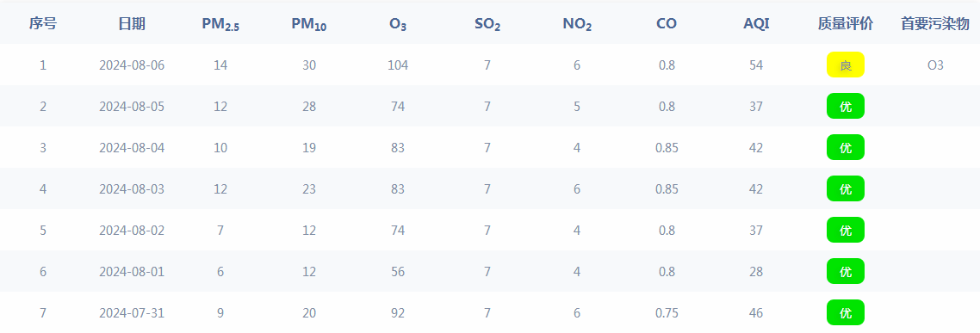Viewport: 980px width, 333px height.
Task: Click the yellow 良 quality badge
Action: coord(845,65)
